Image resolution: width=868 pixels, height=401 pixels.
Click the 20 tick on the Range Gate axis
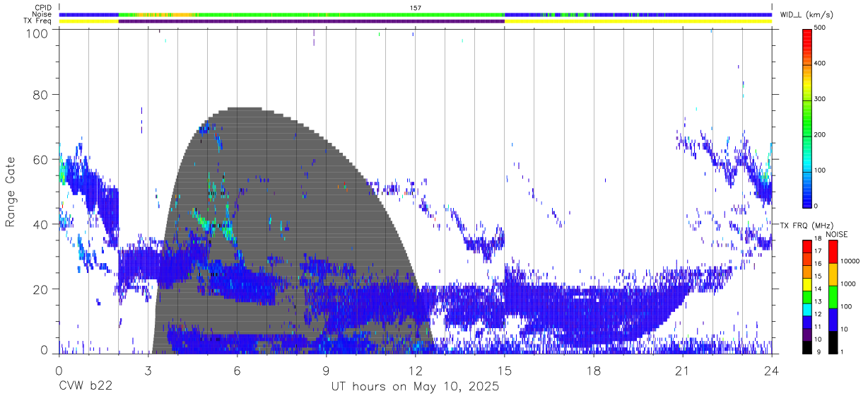coord(41,289)
